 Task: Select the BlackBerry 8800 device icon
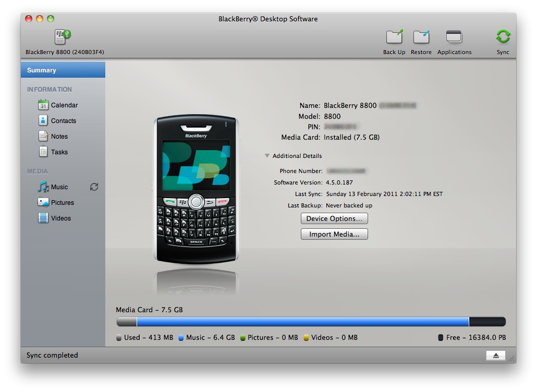pyautogui.click(x=63, y=36)
